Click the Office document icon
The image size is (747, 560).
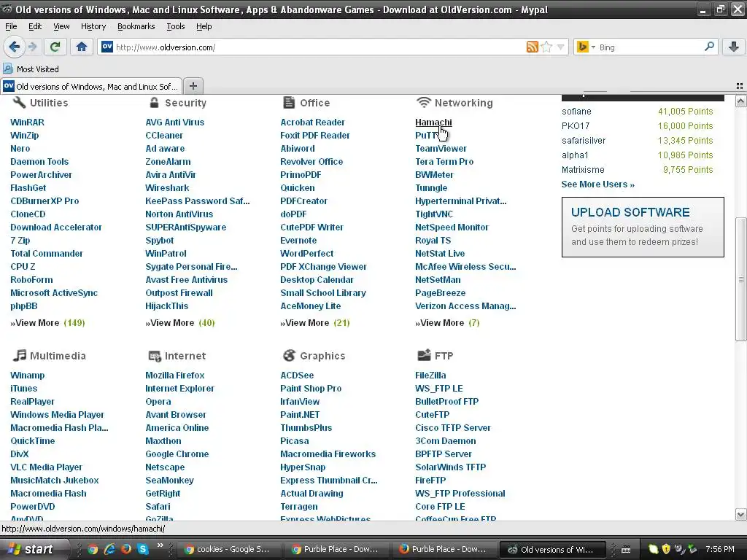point(289,102)
